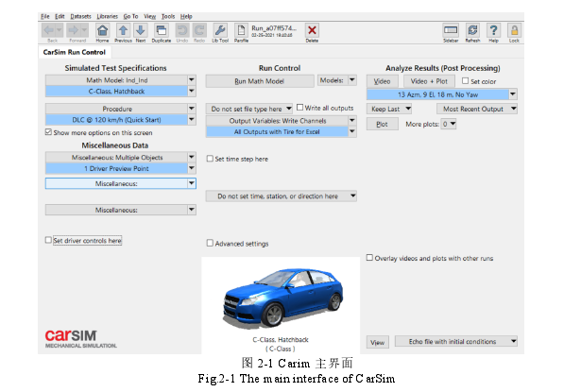Open the View menu
Image resolution: width=564 pixels, height=392 pixels.
click(x=149, y=16)
